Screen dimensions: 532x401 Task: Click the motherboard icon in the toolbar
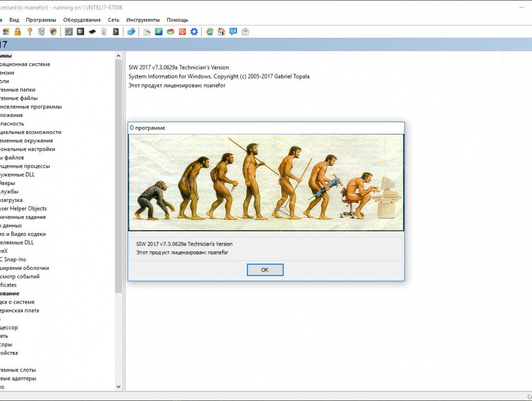68,32
